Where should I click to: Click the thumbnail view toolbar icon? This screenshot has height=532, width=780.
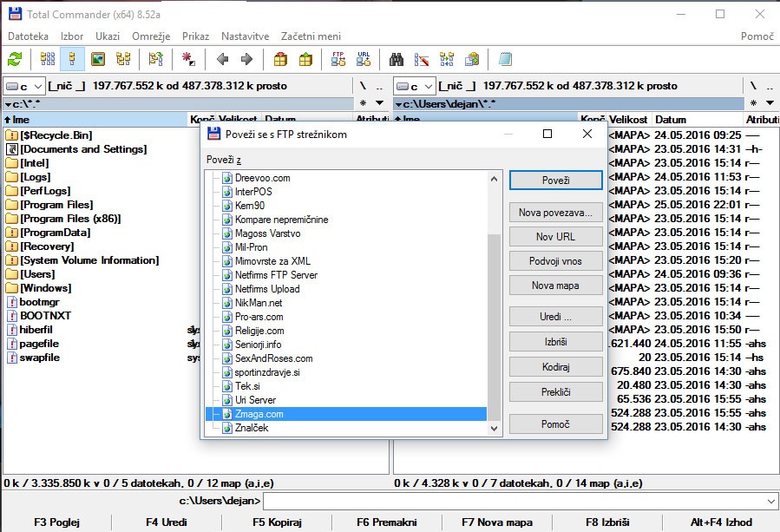[x=98, y=59]
